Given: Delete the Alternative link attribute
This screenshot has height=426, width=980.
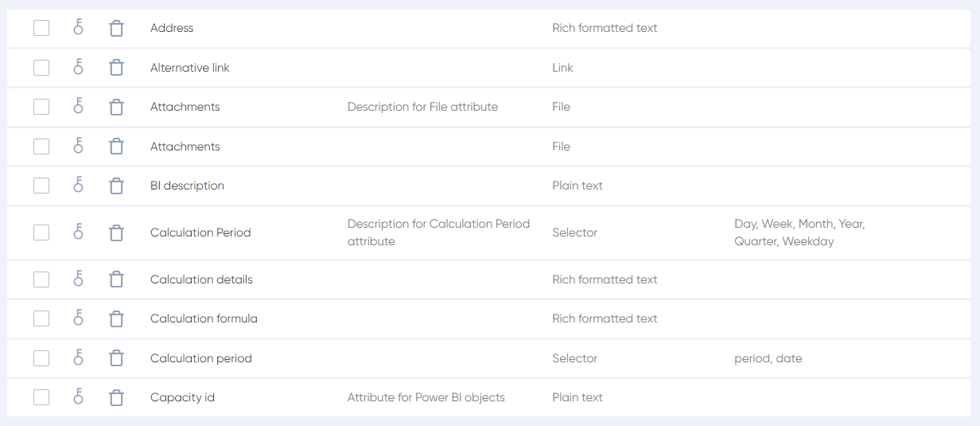Looking at the screenshot, I should (116, 68).
